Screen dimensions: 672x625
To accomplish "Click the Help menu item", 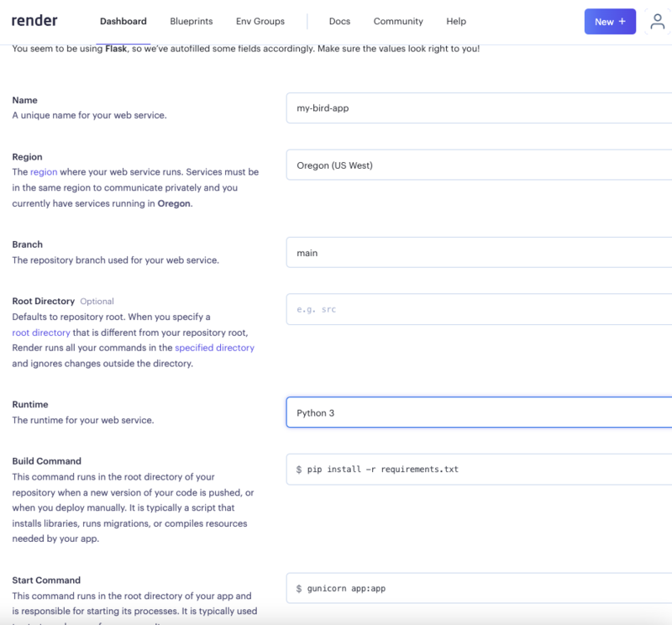I will click(x=456, y=22).
